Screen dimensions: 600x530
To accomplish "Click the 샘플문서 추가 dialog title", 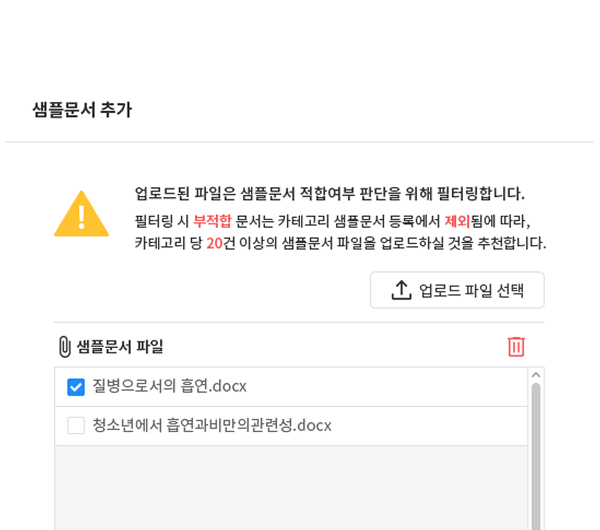I will (x=82, y=110).
